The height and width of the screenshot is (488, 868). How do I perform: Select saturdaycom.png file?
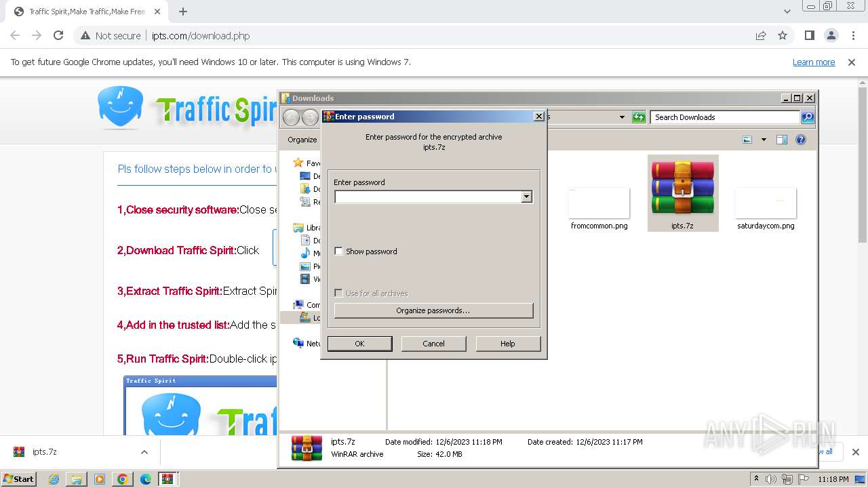766,207
